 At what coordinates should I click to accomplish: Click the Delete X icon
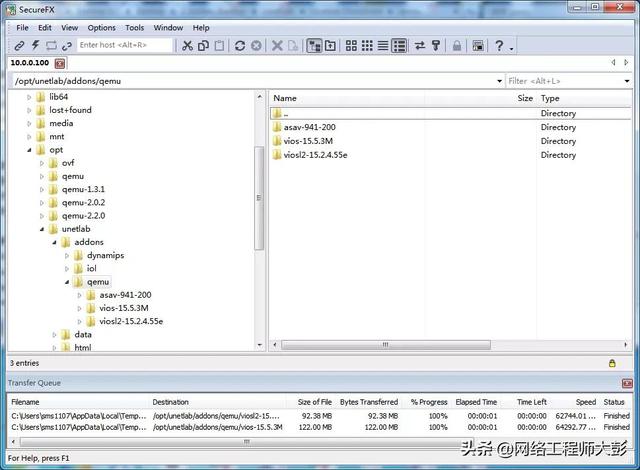[x=277, y=46]
